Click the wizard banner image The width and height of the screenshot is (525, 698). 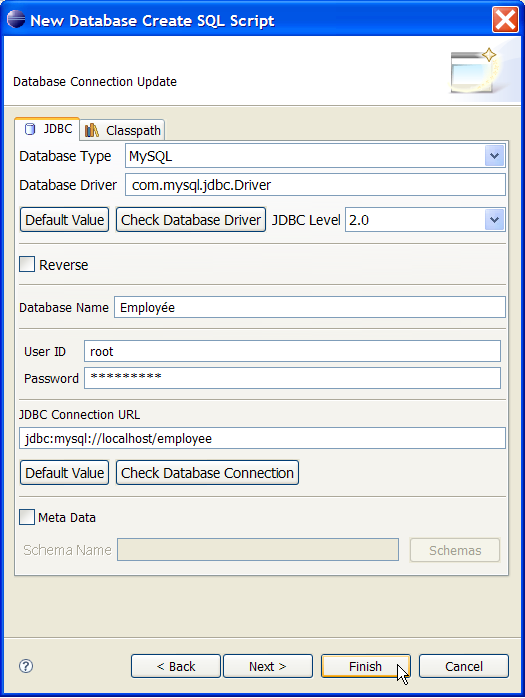473,70
